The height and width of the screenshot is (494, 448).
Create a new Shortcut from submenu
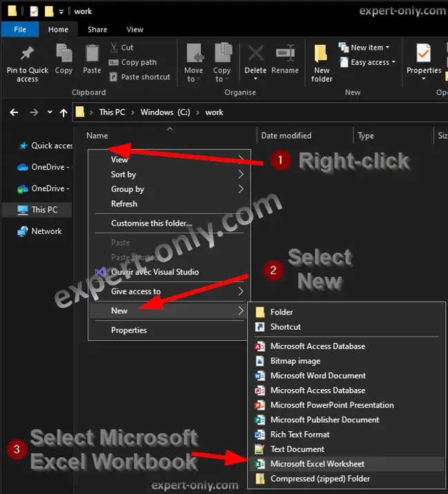(x=347, y=327)
